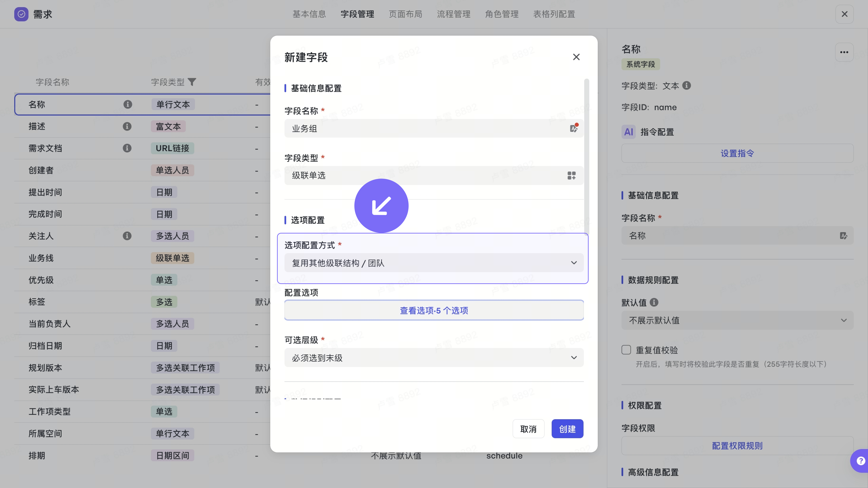Click 查看选项·5 个选项 button
868x488 pixels.
point(434,310)
